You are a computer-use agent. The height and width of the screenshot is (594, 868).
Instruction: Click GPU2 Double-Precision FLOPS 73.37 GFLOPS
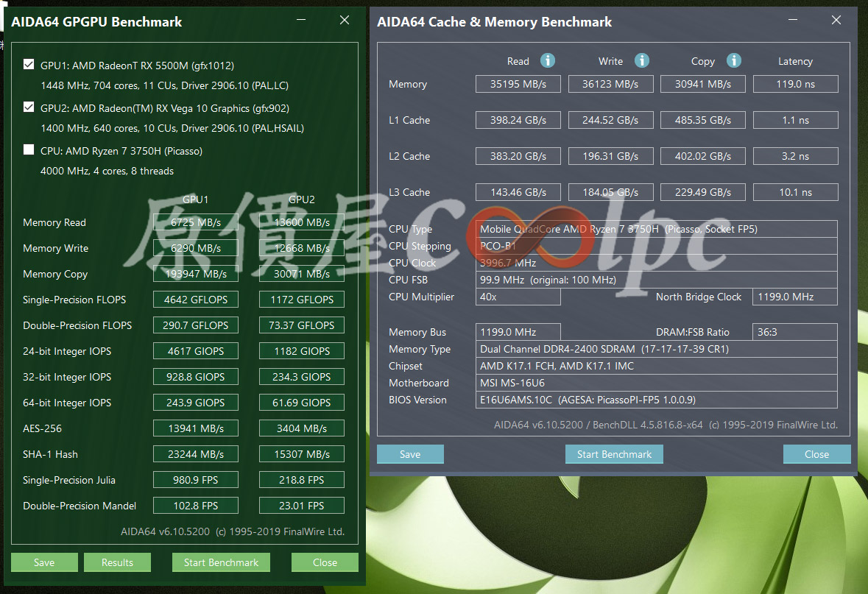[302, 325]
